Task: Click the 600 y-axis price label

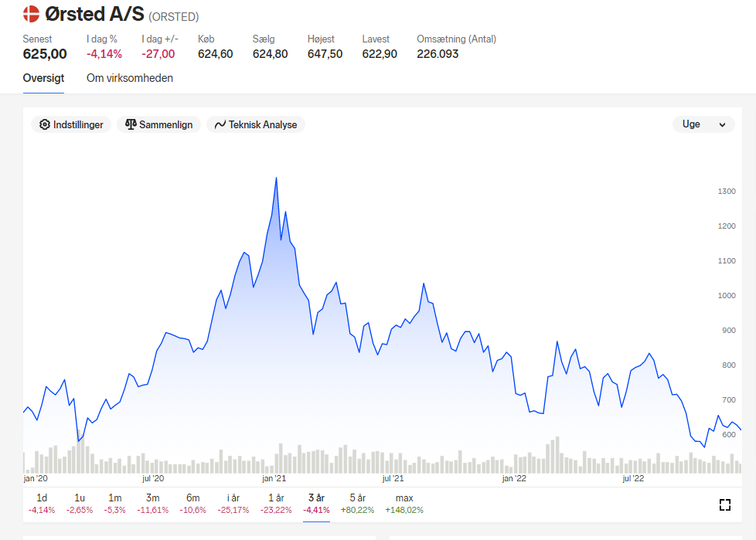Action: (728, 434)
